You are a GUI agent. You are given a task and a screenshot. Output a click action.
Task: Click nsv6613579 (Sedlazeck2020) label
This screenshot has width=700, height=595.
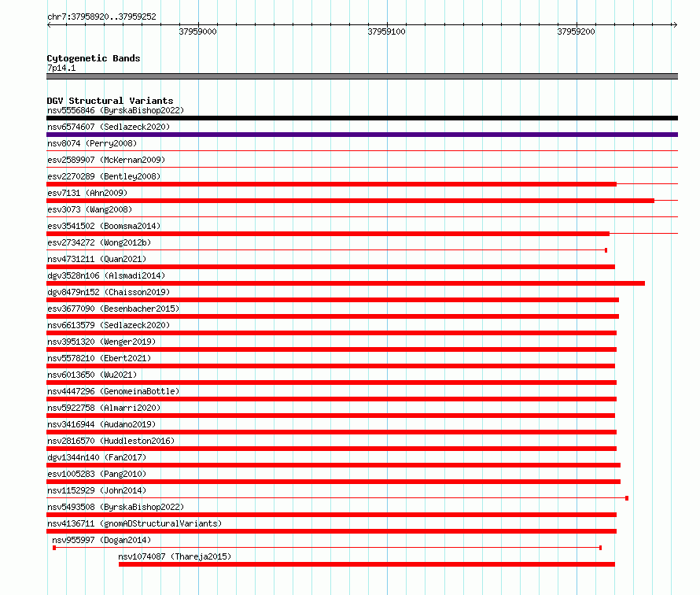point(109,325)
